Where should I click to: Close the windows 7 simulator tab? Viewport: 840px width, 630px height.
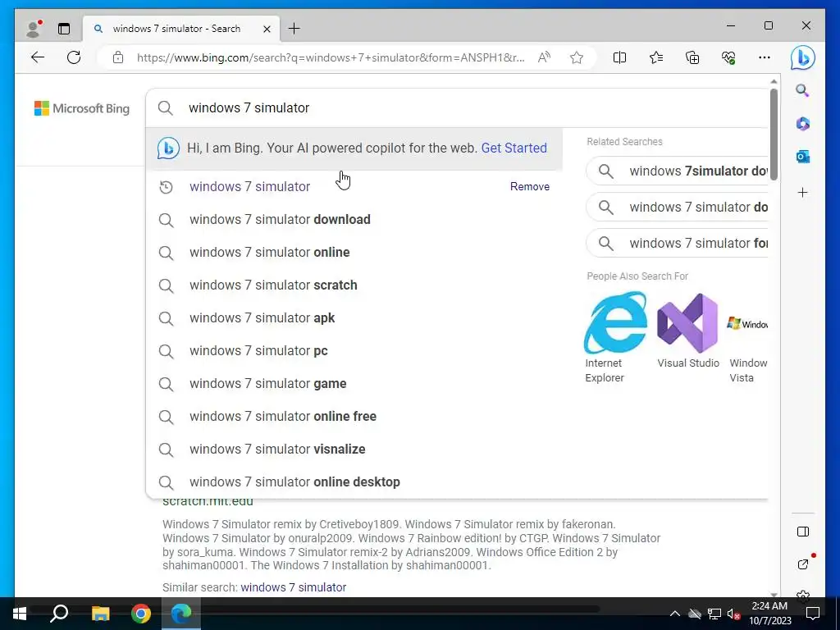(x=267, y=29)
